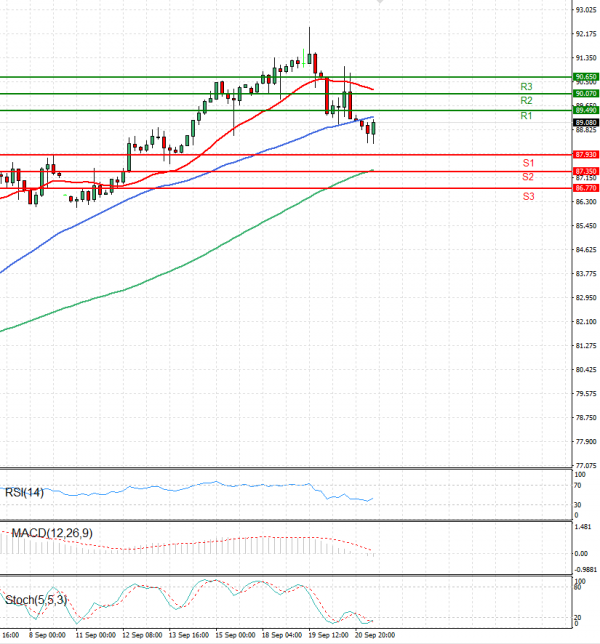Click the 8 Sep 00:00 time label
This screenshot has height=644, width=600.
[47, 635]
